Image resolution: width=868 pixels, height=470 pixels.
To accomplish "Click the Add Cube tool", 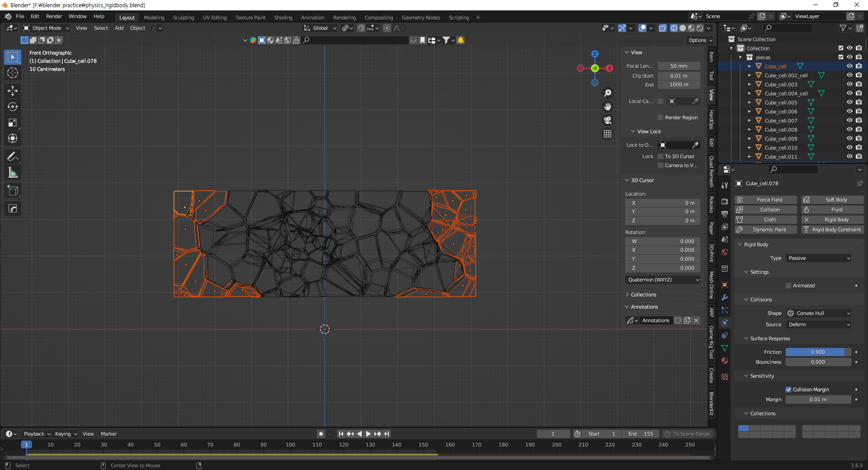I will [x=13, y=191].
